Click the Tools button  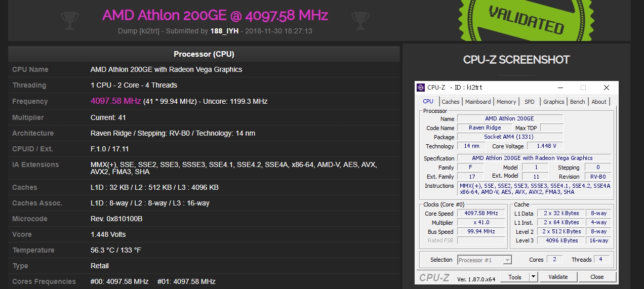(x=515, y=277)
